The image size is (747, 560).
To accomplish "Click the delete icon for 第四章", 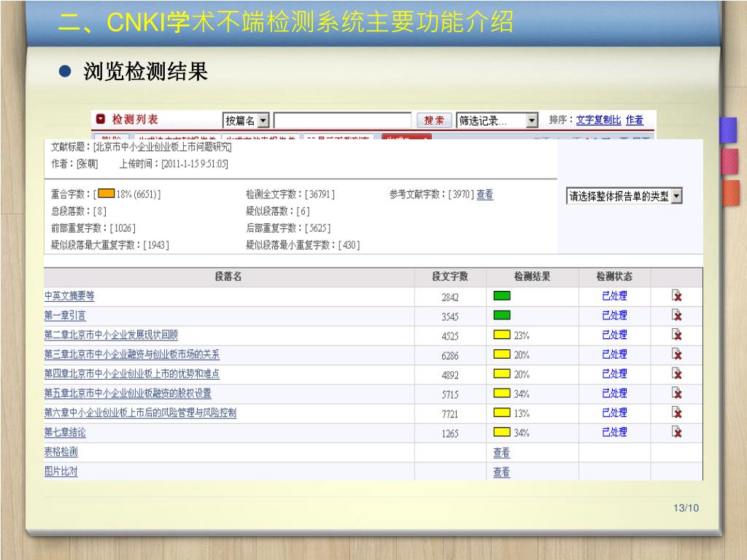I will 676,373.
